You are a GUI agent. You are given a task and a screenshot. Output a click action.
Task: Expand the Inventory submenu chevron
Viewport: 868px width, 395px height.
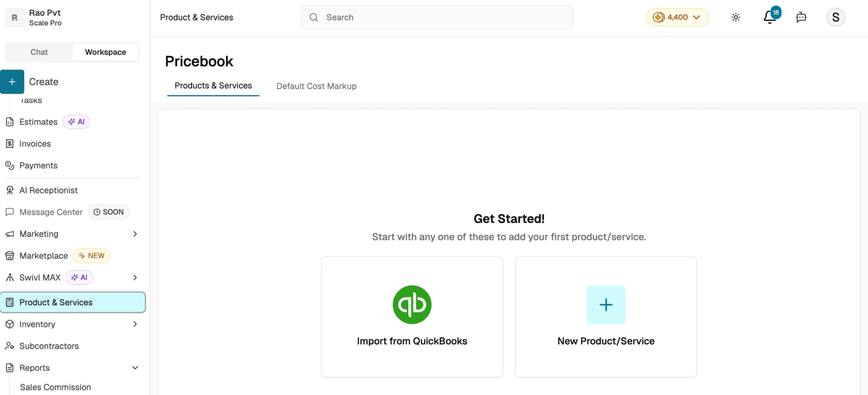point(135,324)
